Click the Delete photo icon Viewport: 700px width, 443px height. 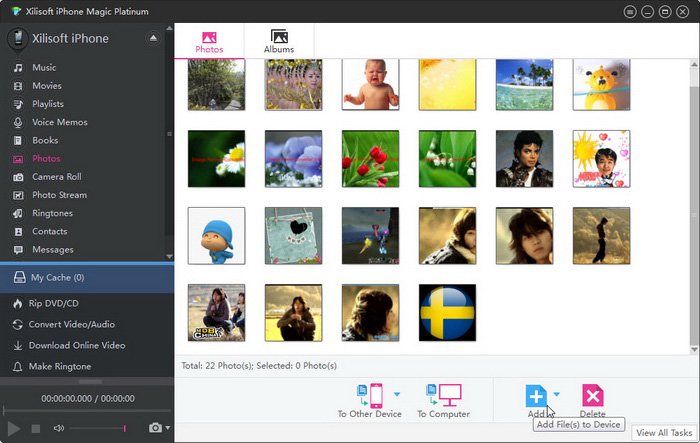pos(592,395)
